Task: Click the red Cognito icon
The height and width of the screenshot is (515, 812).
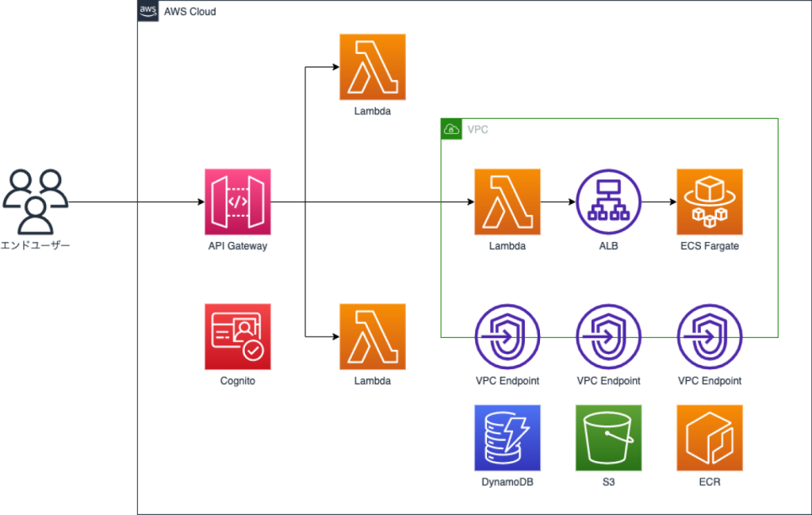Action: 237,336
